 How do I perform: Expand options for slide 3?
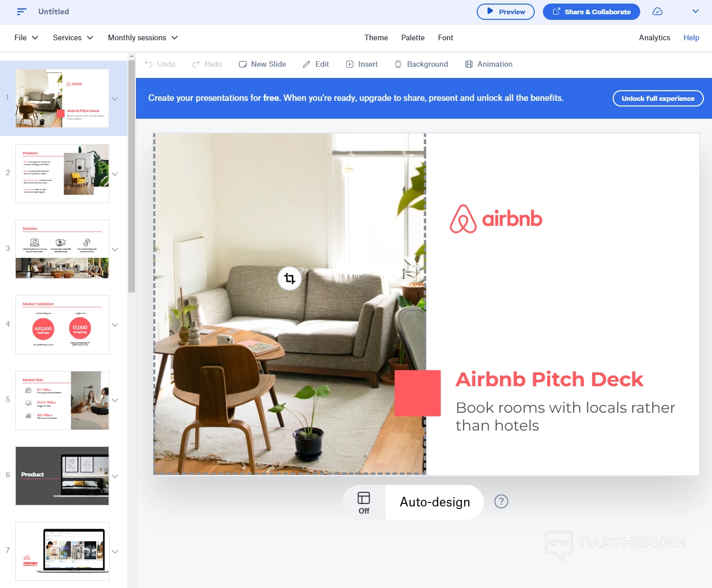pos(115,249)
